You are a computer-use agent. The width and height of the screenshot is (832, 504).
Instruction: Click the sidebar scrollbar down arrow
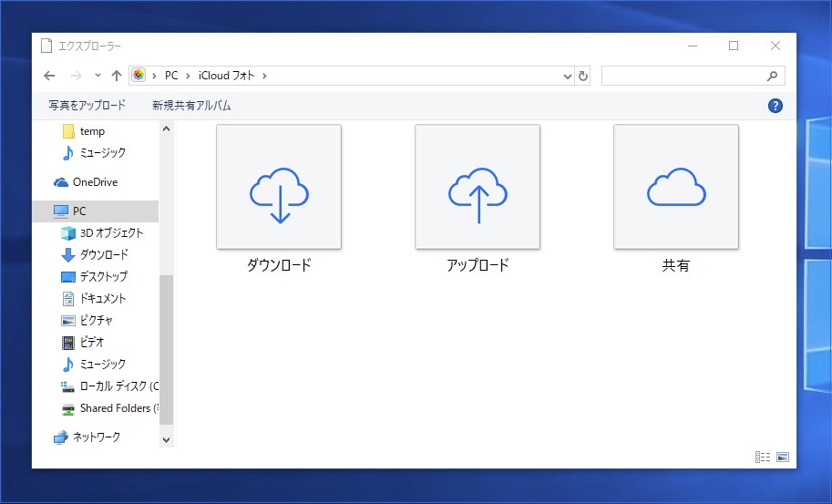[166, 439]
